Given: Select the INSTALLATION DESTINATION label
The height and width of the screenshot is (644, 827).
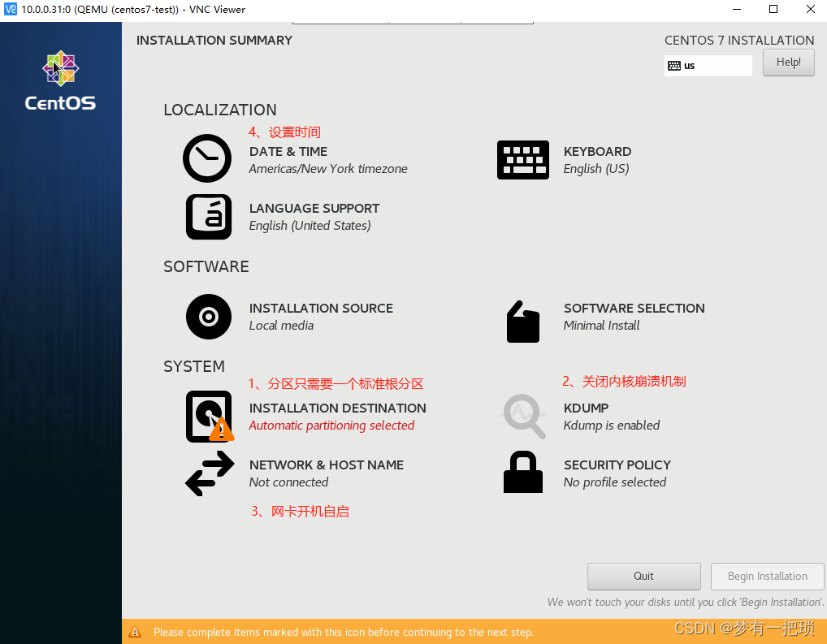Looking at the screenshot, I should tap(338, 408).
